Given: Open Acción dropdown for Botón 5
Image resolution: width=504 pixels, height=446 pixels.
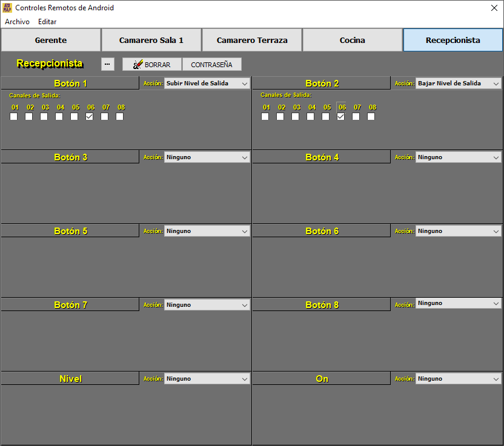Looking at the screenshot, I should pyautogui.click(x=207, y=231).
